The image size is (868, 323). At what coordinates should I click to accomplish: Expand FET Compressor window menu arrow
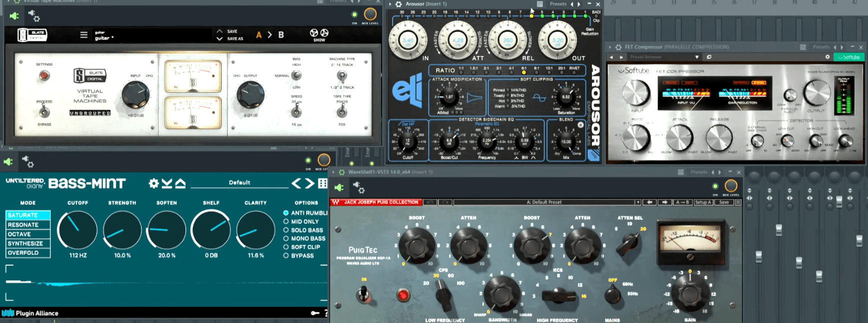610,47
